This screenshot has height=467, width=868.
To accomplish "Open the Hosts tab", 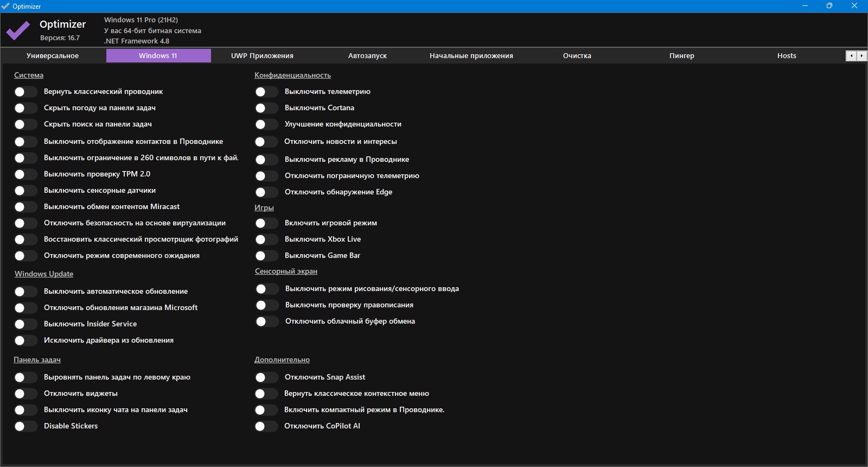I will (787, 56).
